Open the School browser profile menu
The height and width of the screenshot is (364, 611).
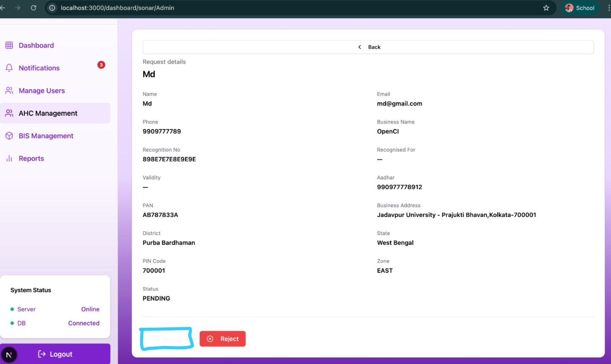(x=580, y=8)
